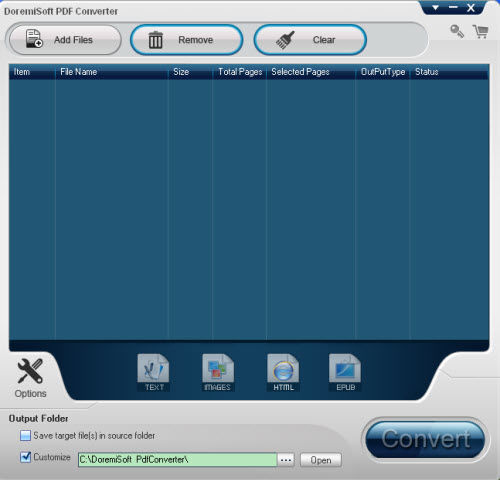Image resolution: width=500 pixels, height=480 pixels.
Task: Enable Save target file(s) in source folder
Action: 25,436
